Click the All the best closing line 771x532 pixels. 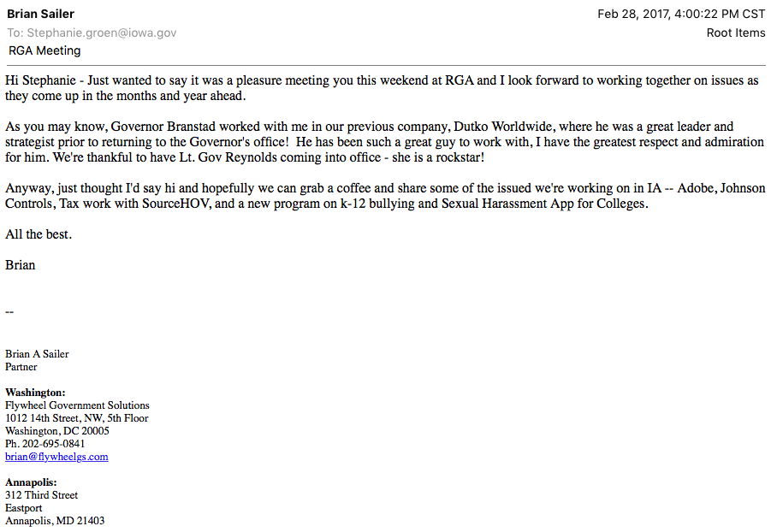[x=39, y=234]
